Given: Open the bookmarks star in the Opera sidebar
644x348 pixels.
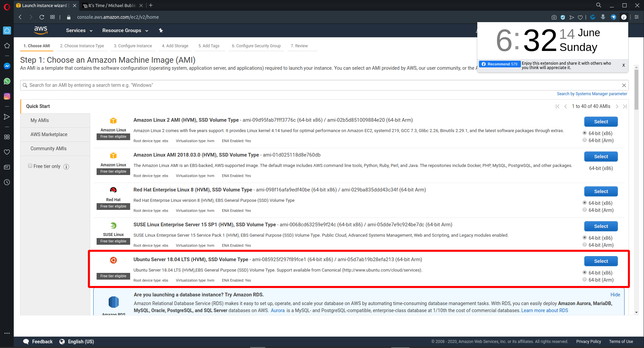Looking at the screenshot, I should 7,46.
